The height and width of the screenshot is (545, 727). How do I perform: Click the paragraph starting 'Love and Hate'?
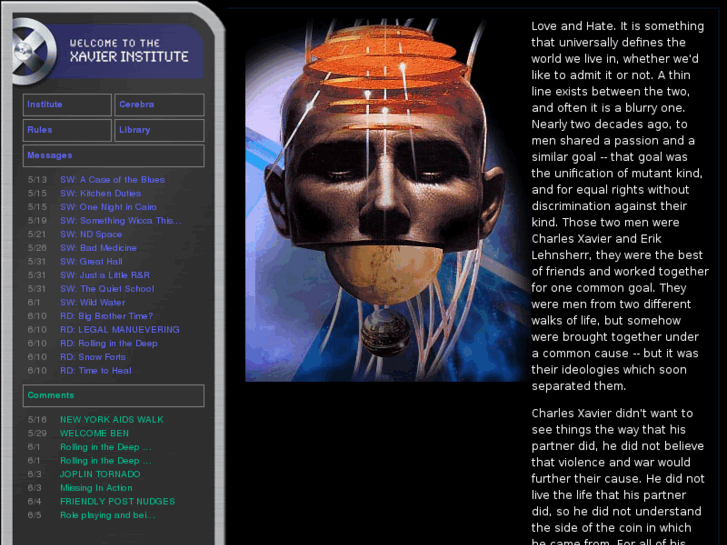point(619,206)
